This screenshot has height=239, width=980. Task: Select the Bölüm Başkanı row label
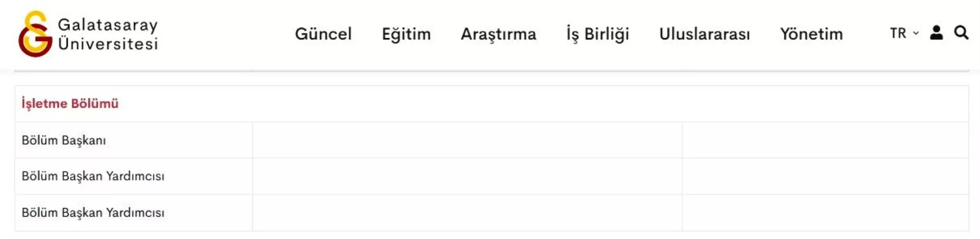64,140
